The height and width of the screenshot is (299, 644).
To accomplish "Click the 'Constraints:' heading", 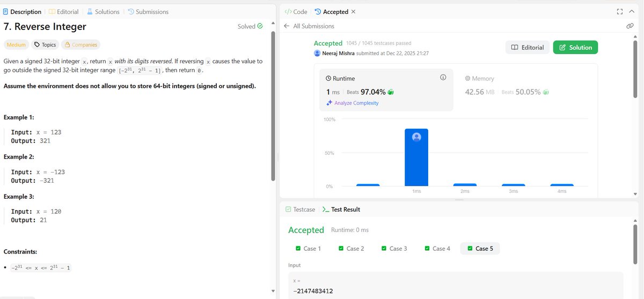I will [x=20, y=251].
